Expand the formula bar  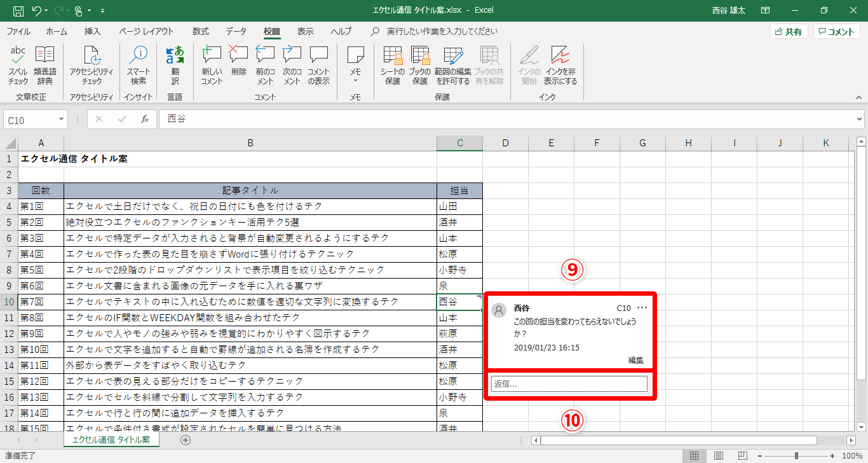[x=860, y=119]
